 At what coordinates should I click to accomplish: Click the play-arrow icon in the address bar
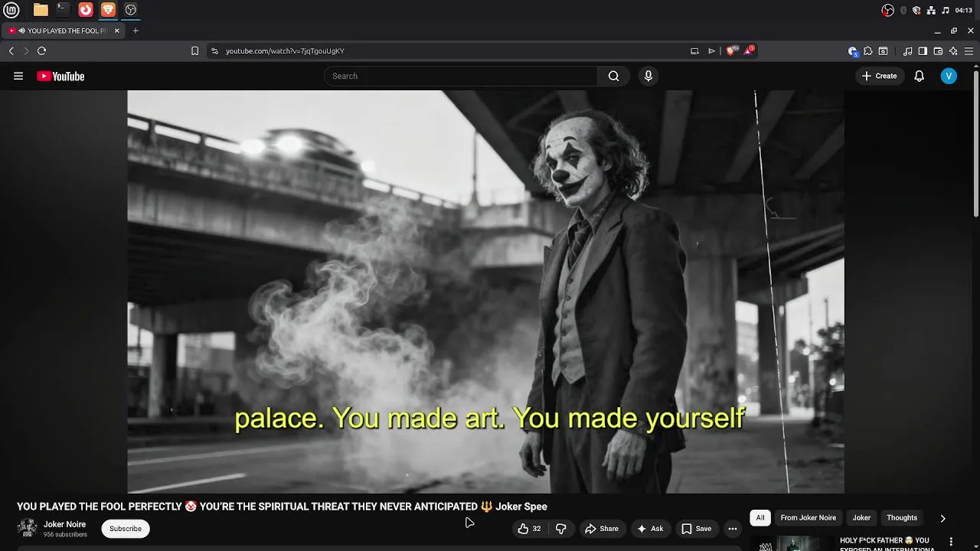click(711, 51)
